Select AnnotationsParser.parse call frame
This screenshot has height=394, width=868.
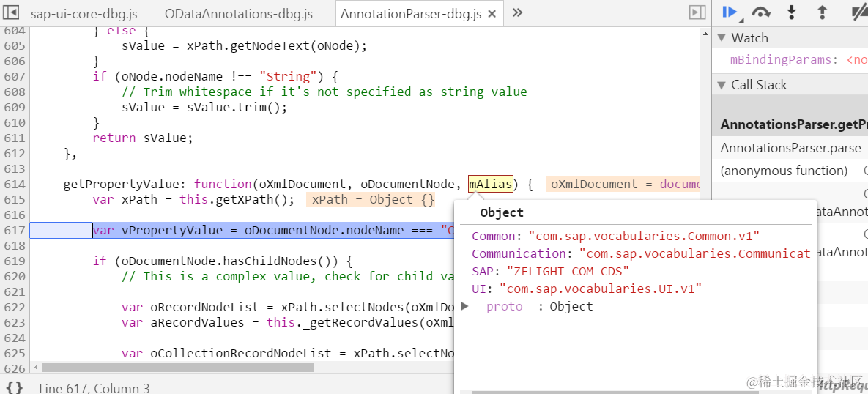[x=790, y=148]
